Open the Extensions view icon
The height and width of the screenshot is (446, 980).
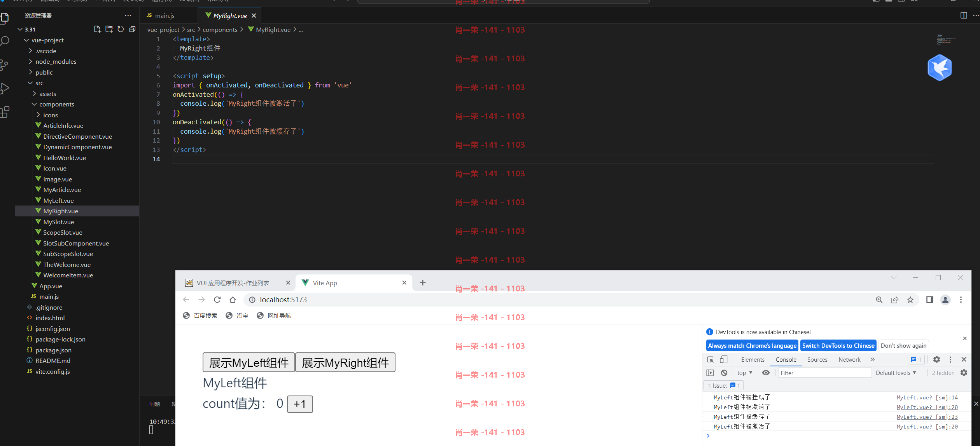tap(4, 112)
